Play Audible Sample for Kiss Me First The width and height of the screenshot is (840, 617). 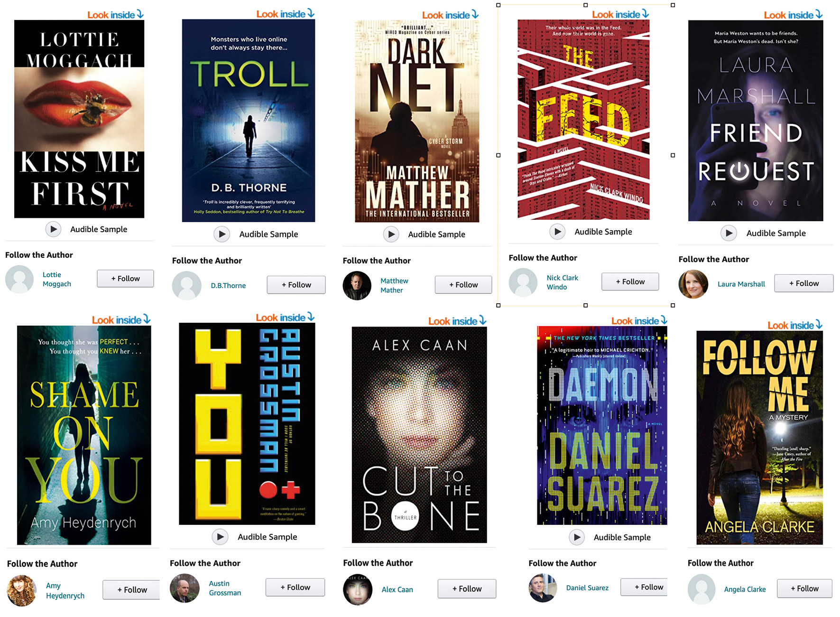pos(54,229)
